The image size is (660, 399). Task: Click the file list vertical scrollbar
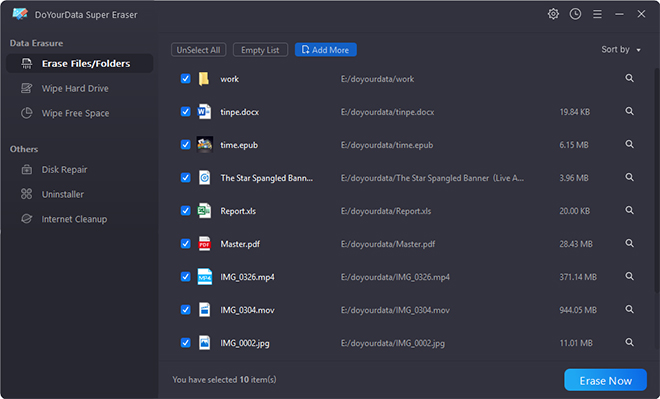pyautogui.click(x=657, y=180)
